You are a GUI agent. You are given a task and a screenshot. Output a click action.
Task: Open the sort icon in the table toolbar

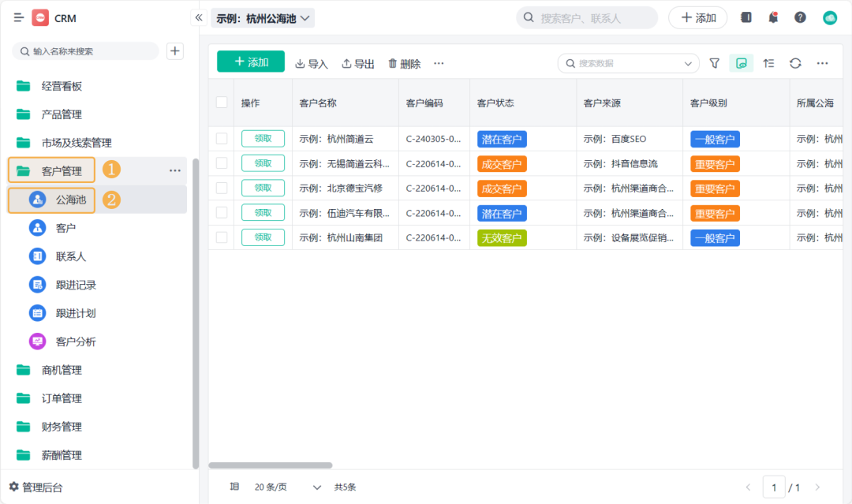[x=768, y=63]
